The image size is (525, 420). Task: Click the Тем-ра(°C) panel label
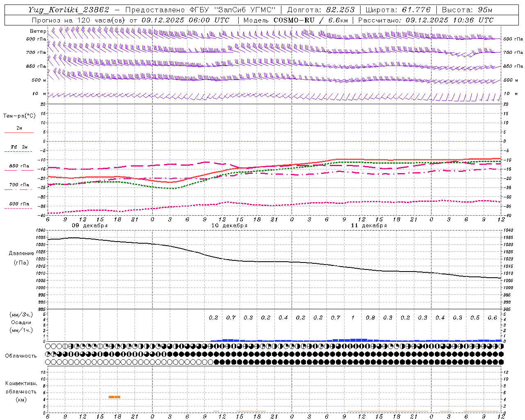tap(19, 116)
